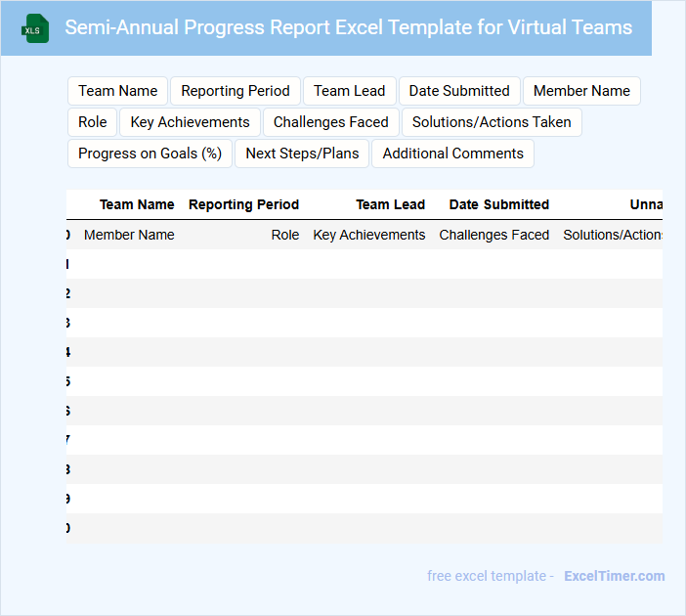Click the truncated Solutions/Actions table cell
This screenshot has height=616, width=686.
coord(613,235)
